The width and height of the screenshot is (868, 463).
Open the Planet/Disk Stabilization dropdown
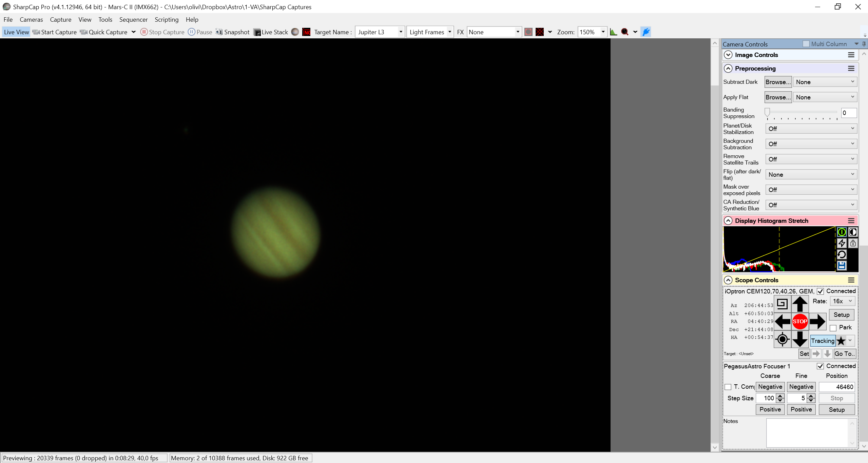click(x=811, y=129)
